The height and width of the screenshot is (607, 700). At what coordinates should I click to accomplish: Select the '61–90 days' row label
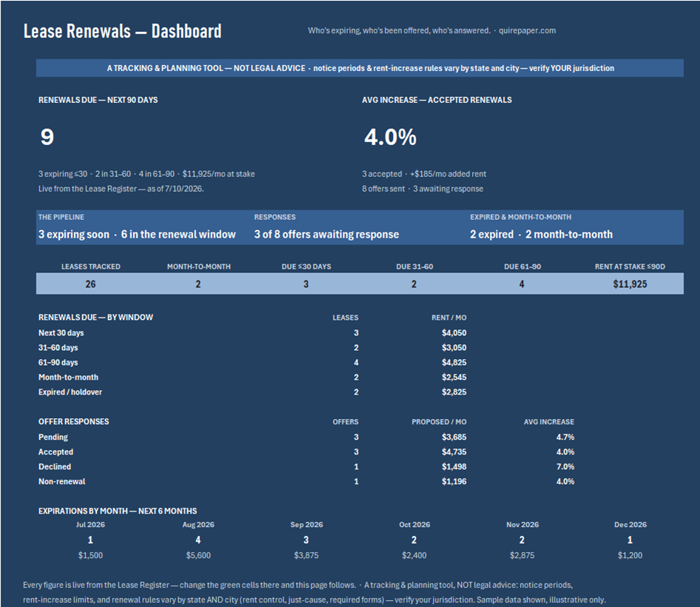tap(58, 362)
